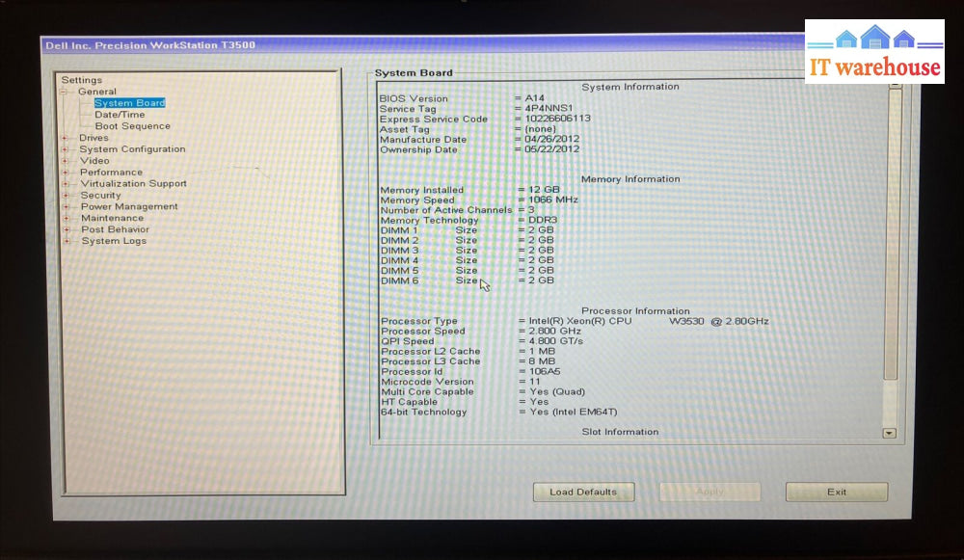This screenshot has width=964, height=560.
Task: Open Boot Sequence settings
Action: [132, 126]
